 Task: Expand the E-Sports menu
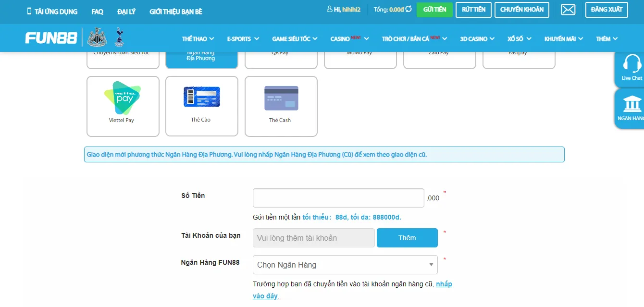243,39
